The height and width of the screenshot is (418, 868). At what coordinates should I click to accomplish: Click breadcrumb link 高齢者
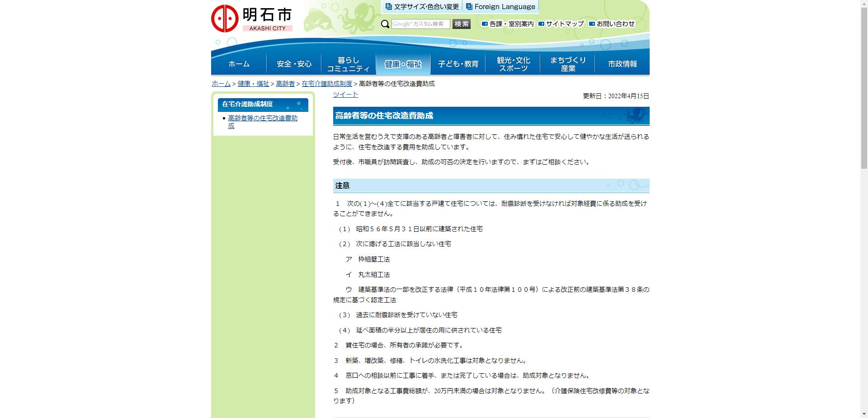click(x=285, y=84)
